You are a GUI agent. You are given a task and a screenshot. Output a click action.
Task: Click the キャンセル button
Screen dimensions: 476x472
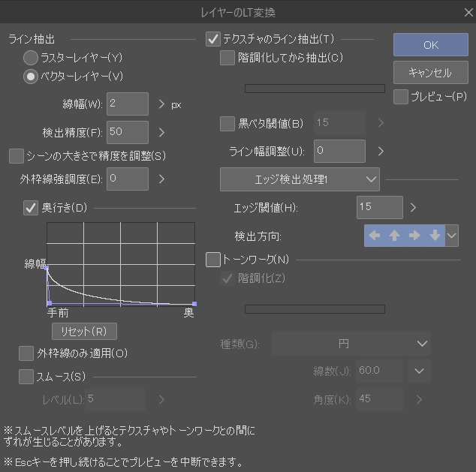431,73
